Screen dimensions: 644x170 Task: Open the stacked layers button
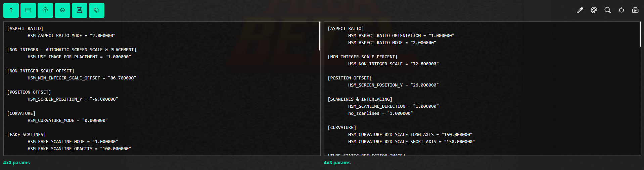(62, 10)
